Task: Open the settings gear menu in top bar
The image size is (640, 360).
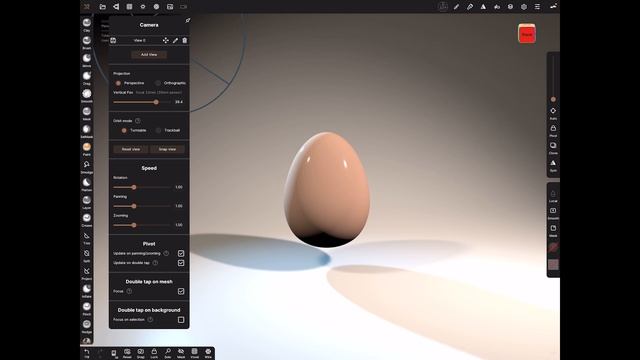Action: [x=524, y=7]
